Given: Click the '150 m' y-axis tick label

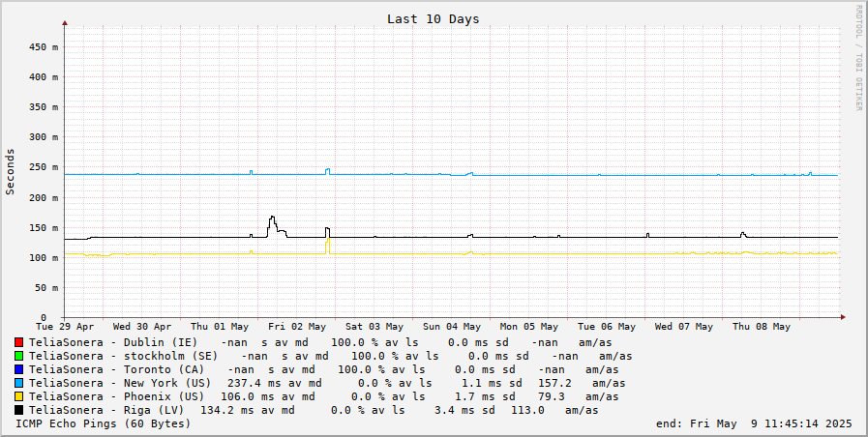Looking at the screenshot, I should click(x=44, y=228).
